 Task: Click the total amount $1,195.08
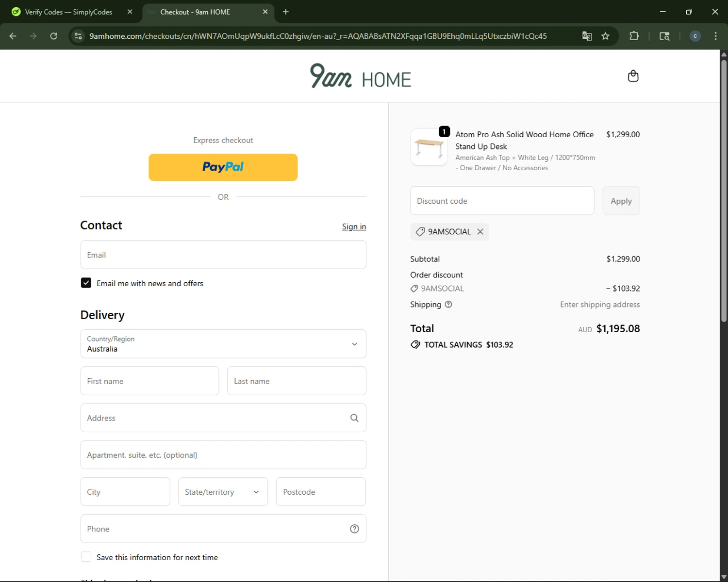(618, 329)
